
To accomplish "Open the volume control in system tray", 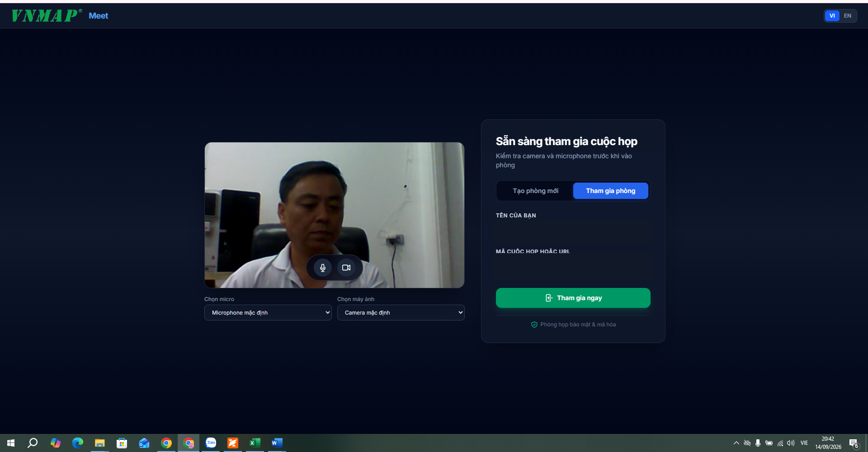I will click(x=791, y=443).
